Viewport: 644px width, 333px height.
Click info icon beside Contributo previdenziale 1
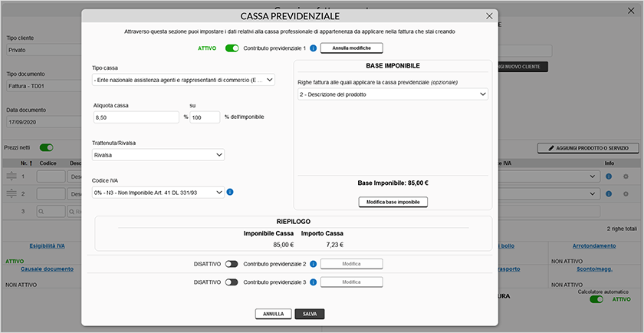313,48
